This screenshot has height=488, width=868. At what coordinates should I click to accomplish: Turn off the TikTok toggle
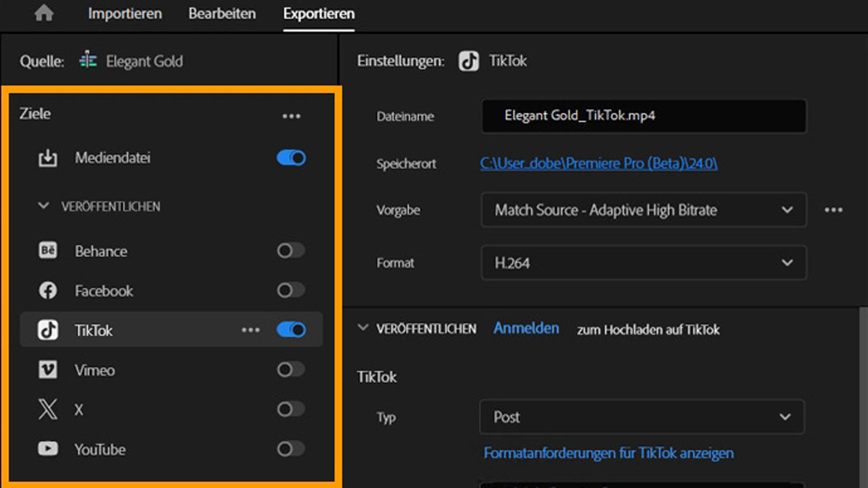[291, 330]
